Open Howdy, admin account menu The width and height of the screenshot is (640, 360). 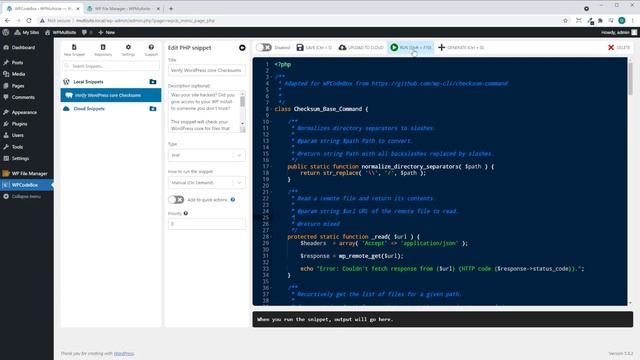[x=619, y=32]
